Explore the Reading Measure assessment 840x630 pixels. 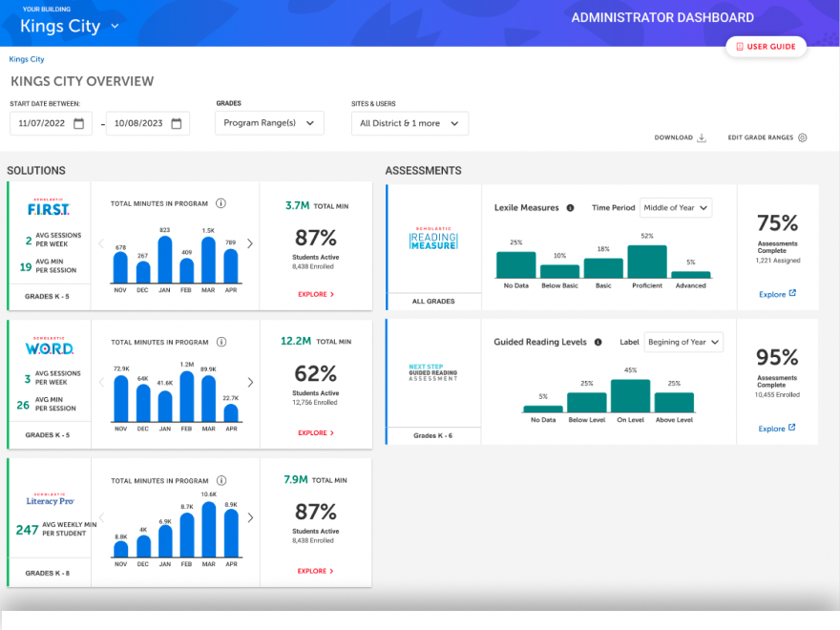777,294
